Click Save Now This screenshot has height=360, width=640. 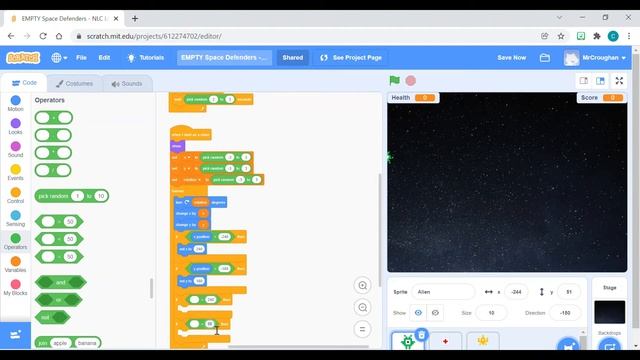[x=511, y=58]
